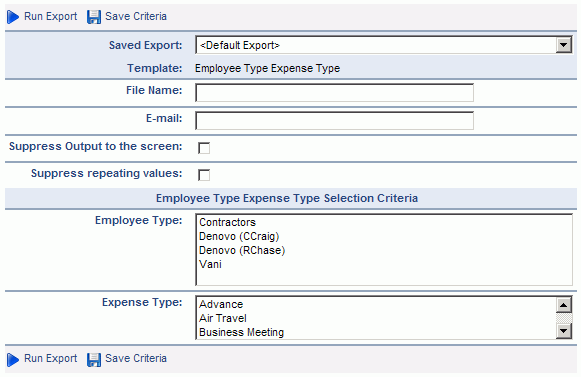Click the bottom Run Export play icon
Image resolution: width=581 pixels, height=377 pixels.
(13, 359)
